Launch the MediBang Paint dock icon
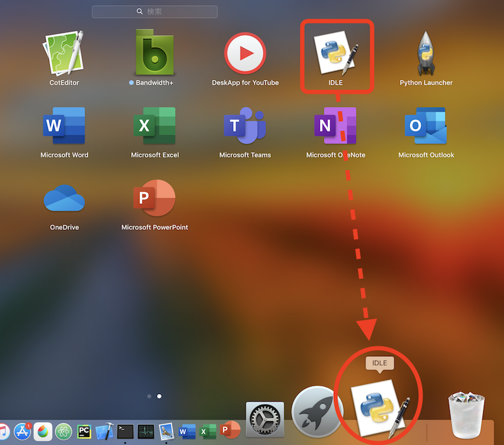The image size is (504, 445). click(x=43, y=431)
